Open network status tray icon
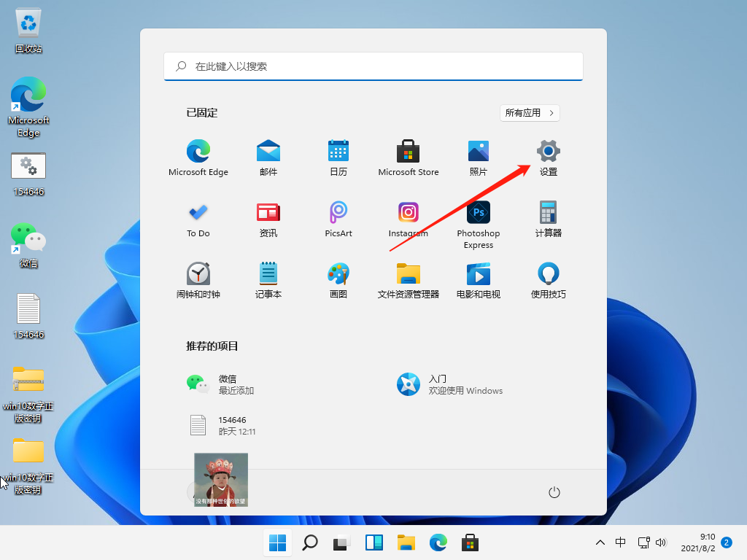Viewport: 747px width, 560px height. pos(644,542)
